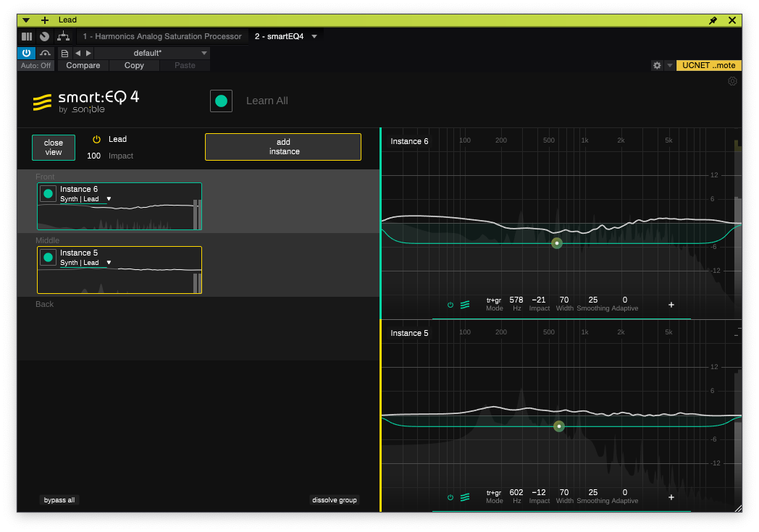759x532 pixels.
Task: Click the Auto: Off button
Action: click(x=35, y=65)
